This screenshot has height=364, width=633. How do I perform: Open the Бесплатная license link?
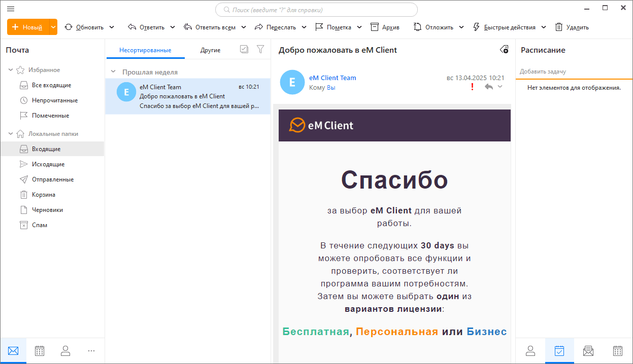[316, 332]
